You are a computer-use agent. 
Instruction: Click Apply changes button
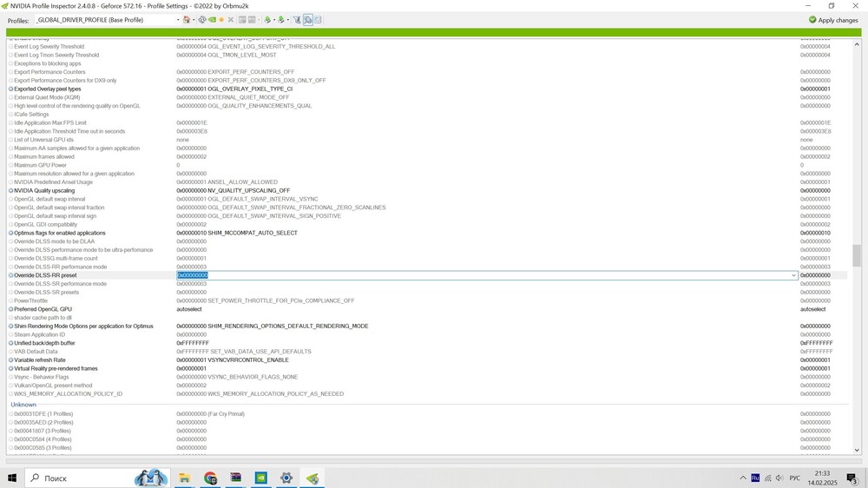click(x=833, y=20)
